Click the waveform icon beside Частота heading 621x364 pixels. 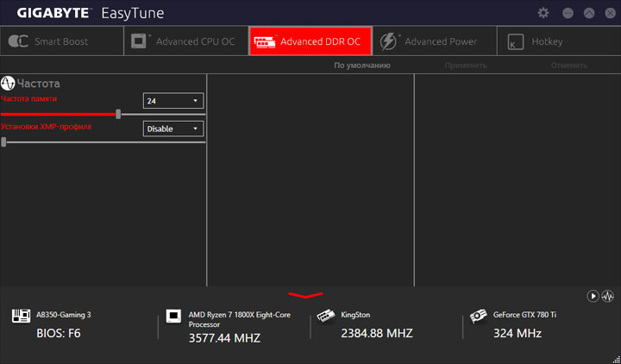pyautogui.click(x=8, y=83)
